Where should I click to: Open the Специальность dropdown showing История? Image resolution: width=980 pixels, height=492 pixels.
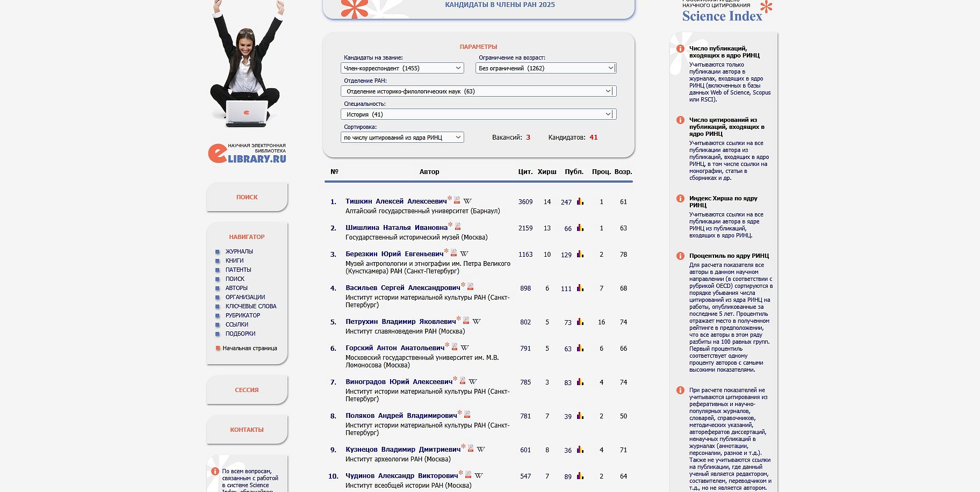pos(478,114)
